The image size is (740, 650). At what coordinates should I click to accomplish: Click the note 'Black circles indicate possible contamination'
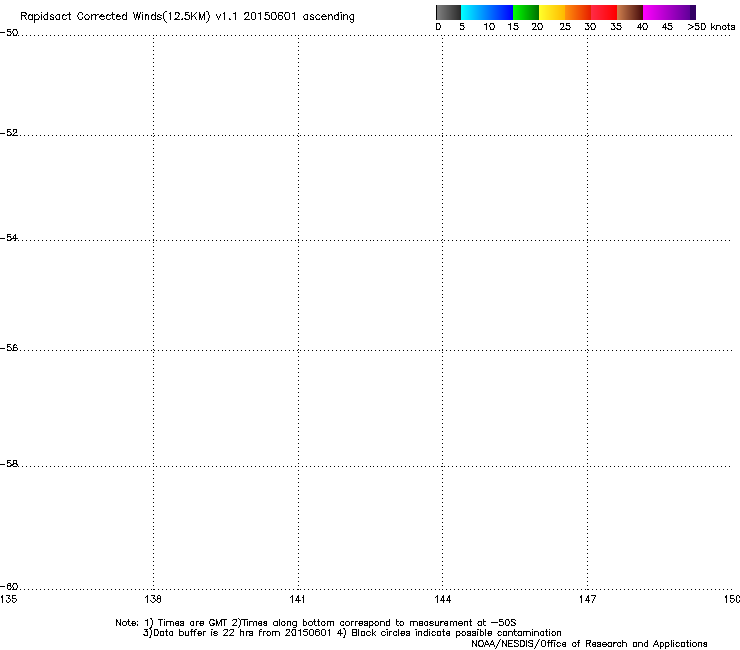point(456,633)
